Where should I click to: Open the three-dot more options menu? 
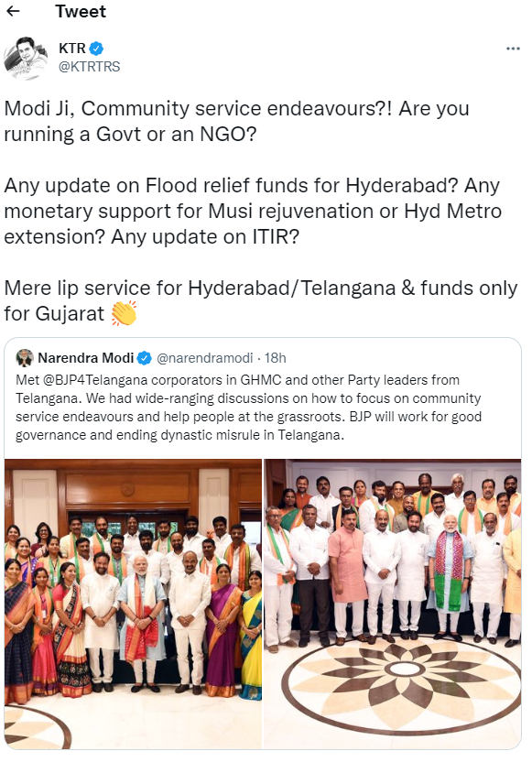513,49
